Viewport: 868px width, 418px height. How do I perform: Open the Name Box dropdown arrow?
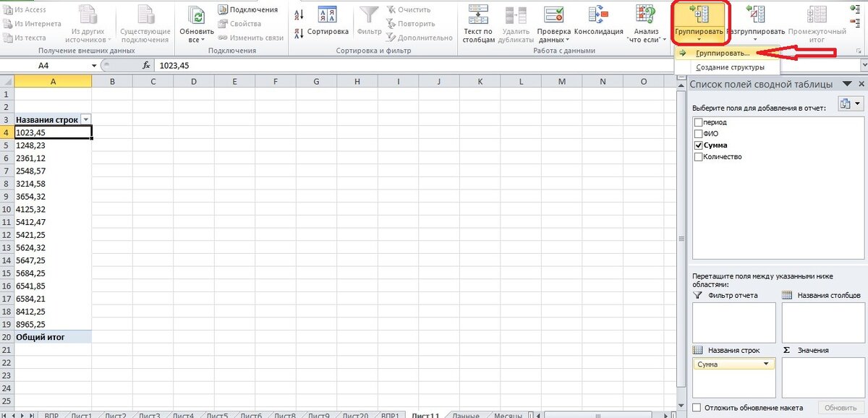coord(94,66)
